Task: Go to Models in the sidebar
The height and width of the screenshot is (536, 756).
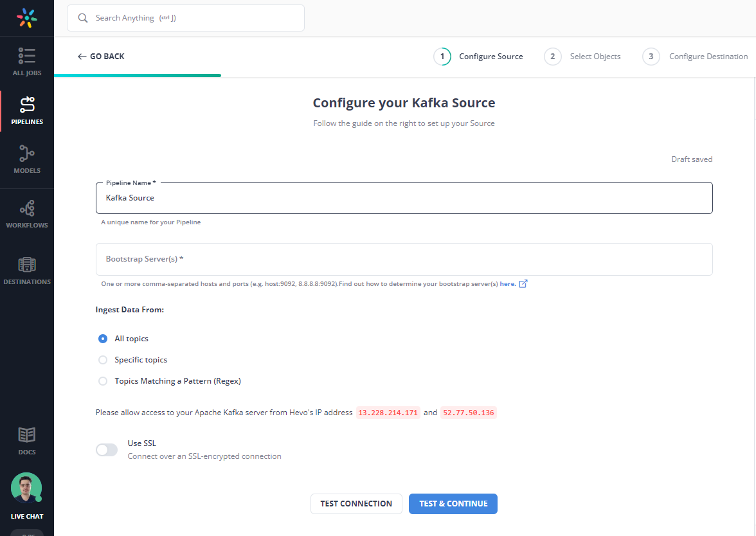Action: tap(27, 159)
